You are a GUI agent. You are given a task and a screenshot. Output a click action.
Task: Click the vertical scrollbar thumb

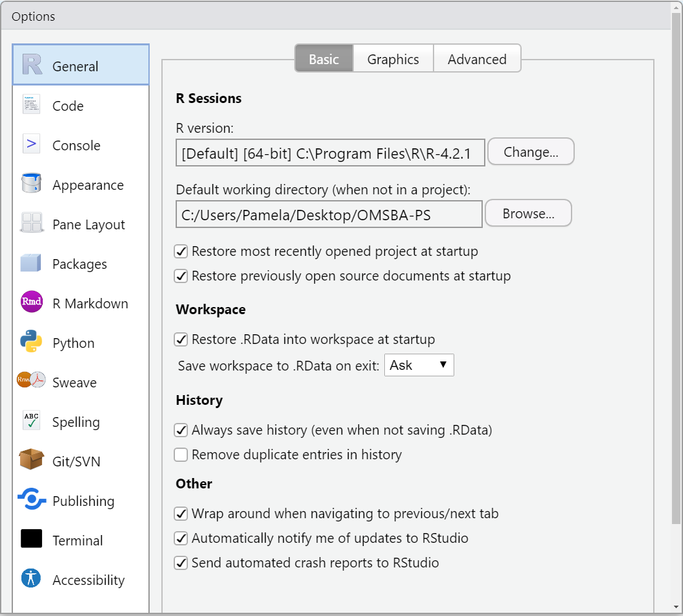[677, 268]
